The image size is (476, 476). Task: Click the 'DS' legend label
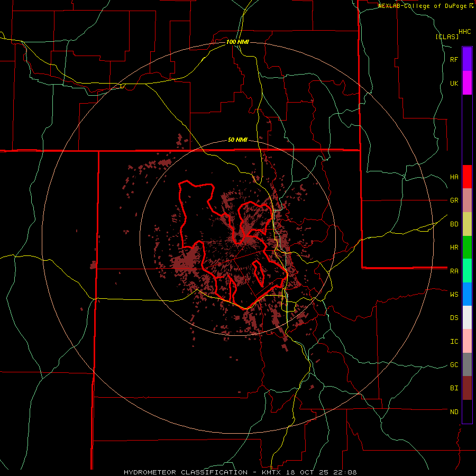454,317
